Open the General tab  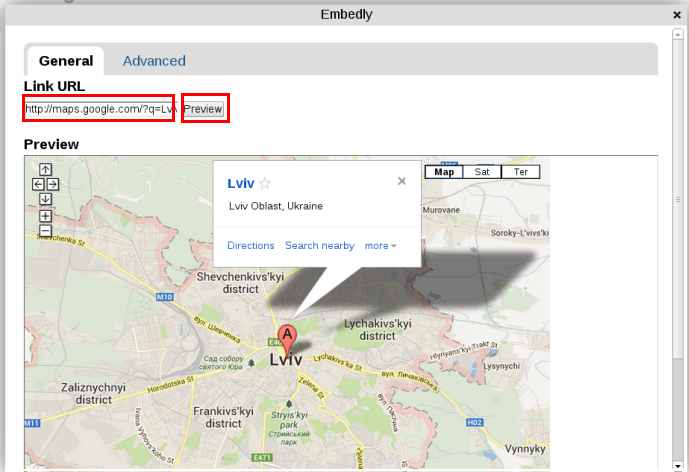66,61
